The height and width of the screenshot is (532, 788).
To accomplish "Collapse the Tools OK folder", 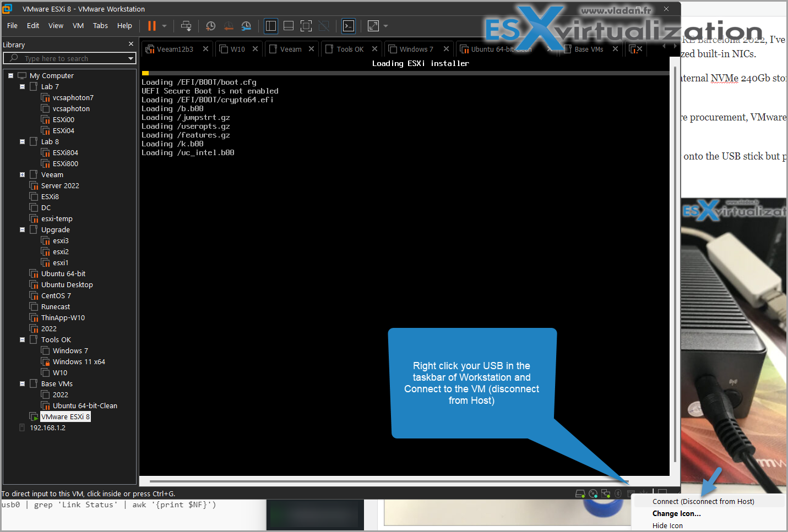I will click(22, 340).
